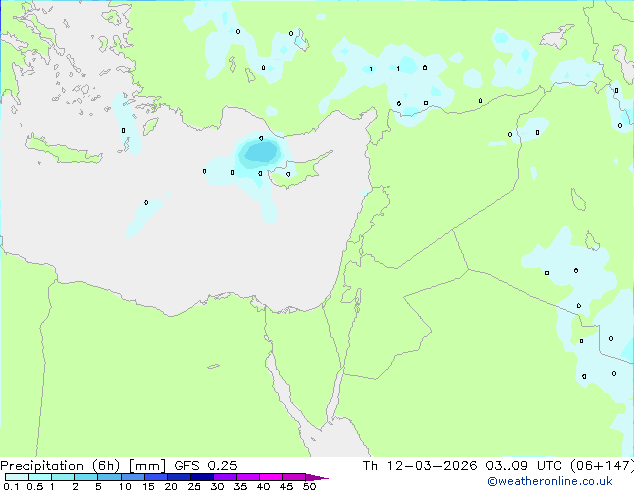Image resolution: width=634 pixels, height=490 pixels.
Task: Click the 20–25 mm legend swatch
Action: tap(178, 477)
